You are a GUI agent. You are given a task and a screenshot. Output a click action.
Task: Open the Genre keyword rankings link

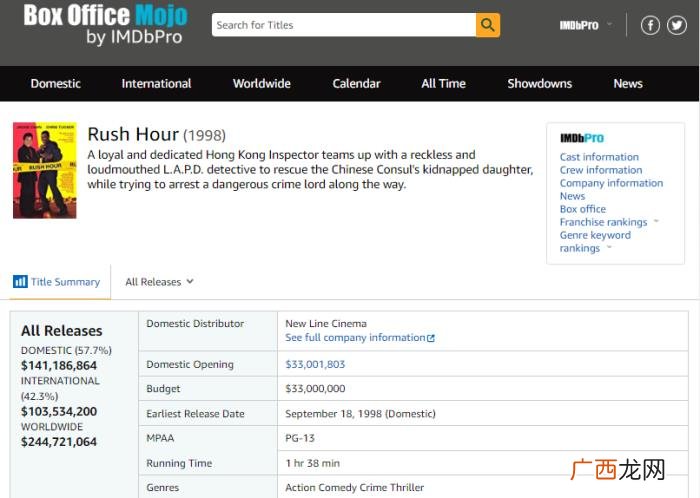(x=595, y=241)
